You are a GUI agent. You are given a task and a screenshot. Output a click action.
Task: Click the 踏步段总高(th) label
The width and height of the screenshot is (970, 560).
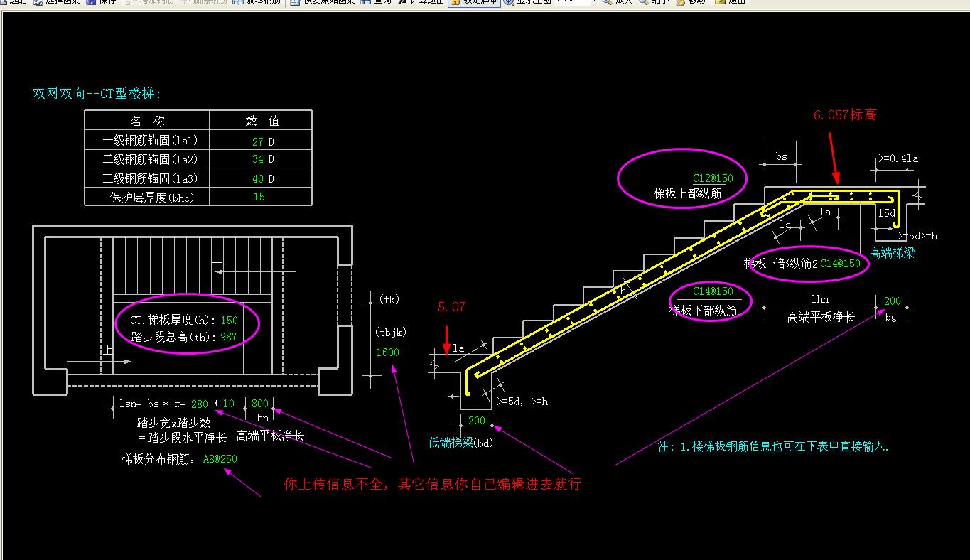(173, 337)
